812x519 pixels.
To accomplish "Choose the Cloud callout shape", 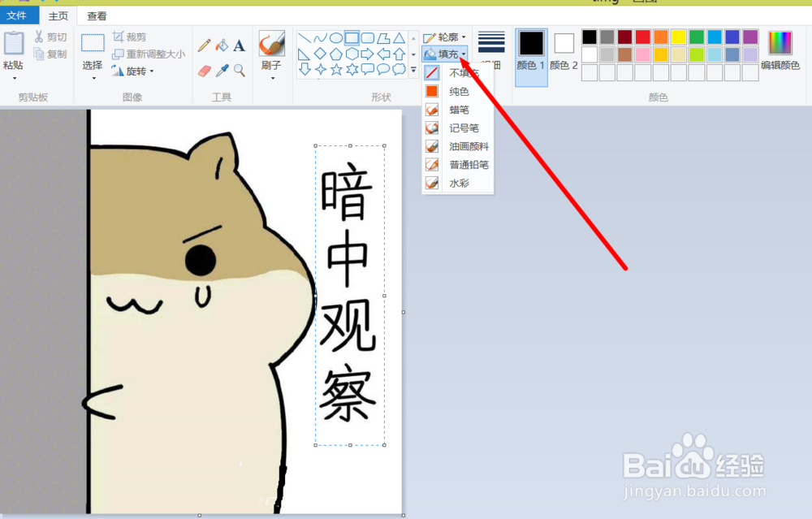I will pyautogui.click(x=399, y=69).
